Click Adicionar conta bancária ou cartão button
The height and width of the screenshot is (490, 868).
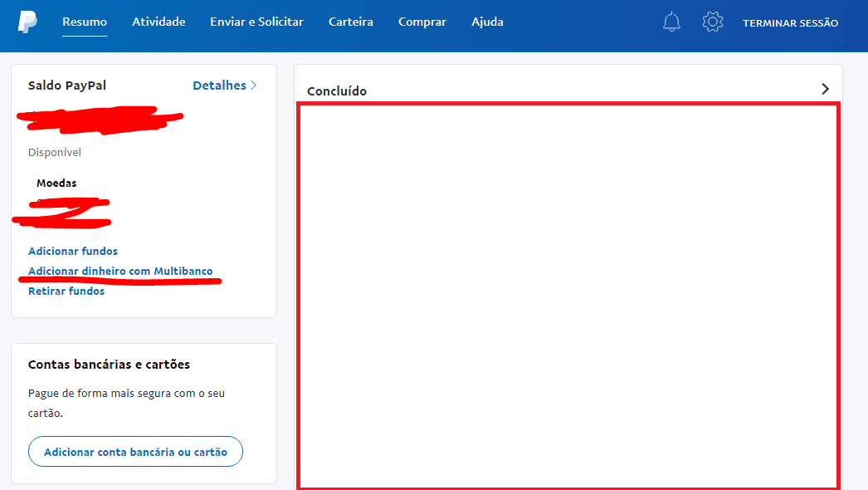point(135,452)
